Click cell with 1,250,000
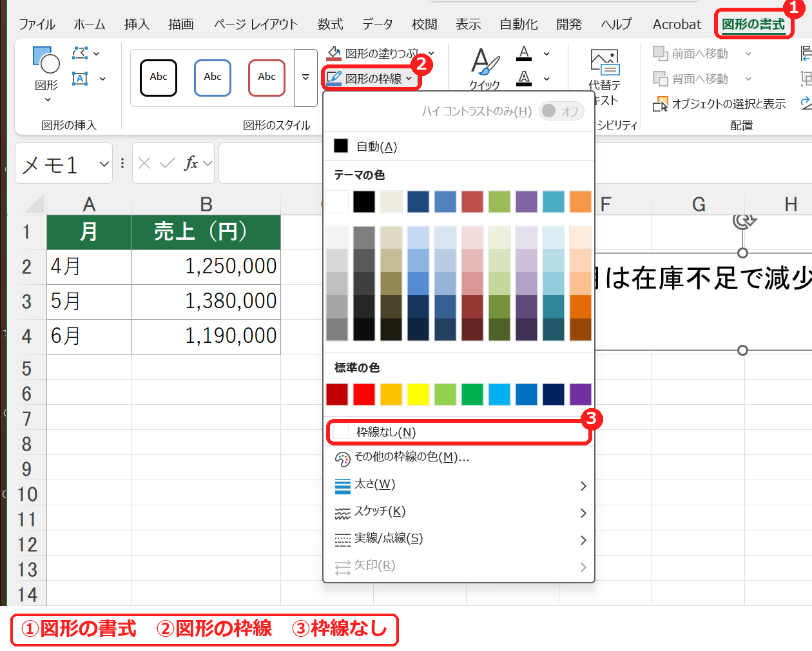Screen dimensions: 812x651 [206, 266]
